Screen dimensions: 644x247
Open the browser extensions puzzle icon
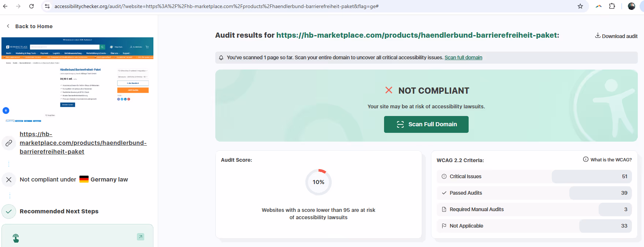point(612,6)
